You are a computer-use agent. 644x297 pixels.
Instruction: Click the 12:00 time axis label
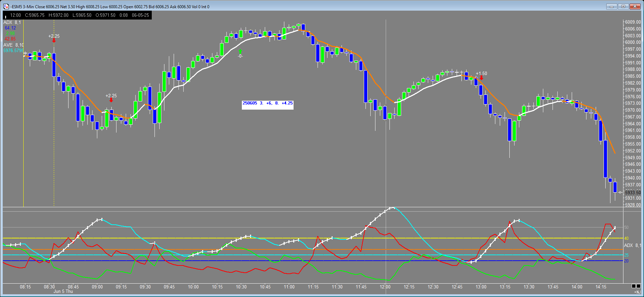(x=385, y=287)
